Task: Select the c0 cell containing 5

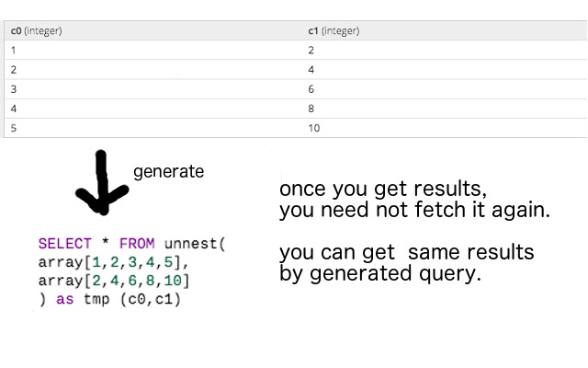Action: (x=13, y=128)
